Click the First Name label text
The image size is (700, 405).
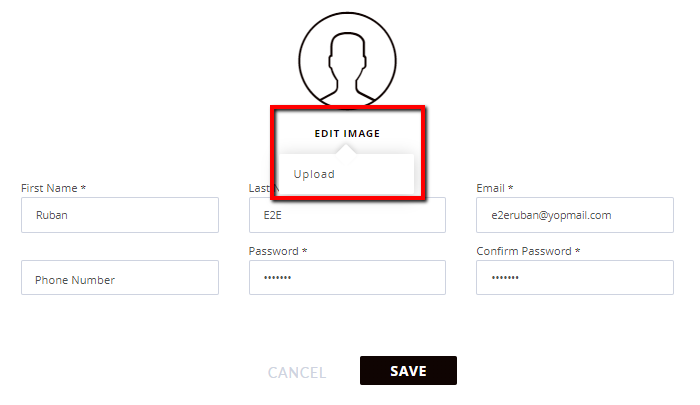pos(49,188)
